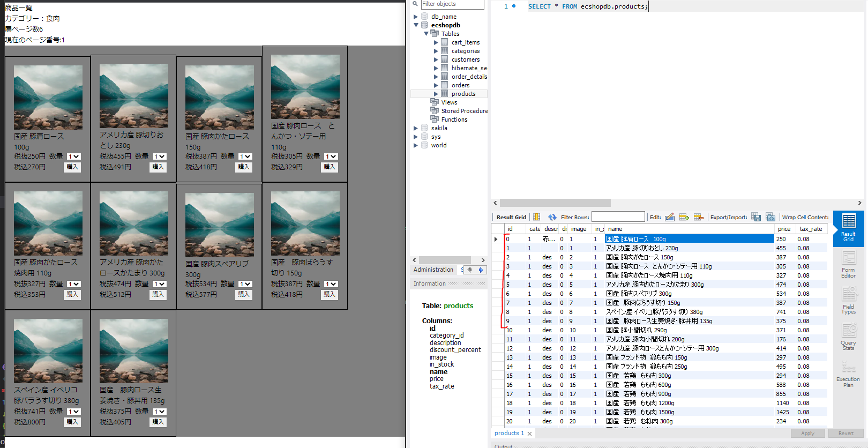Click the refresh results icon
The image size is (868, 448).
552,217
